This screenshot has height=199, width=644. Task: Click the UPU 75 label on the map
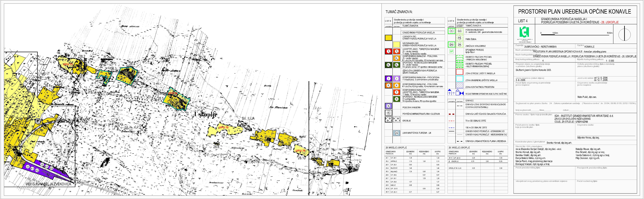223,128
